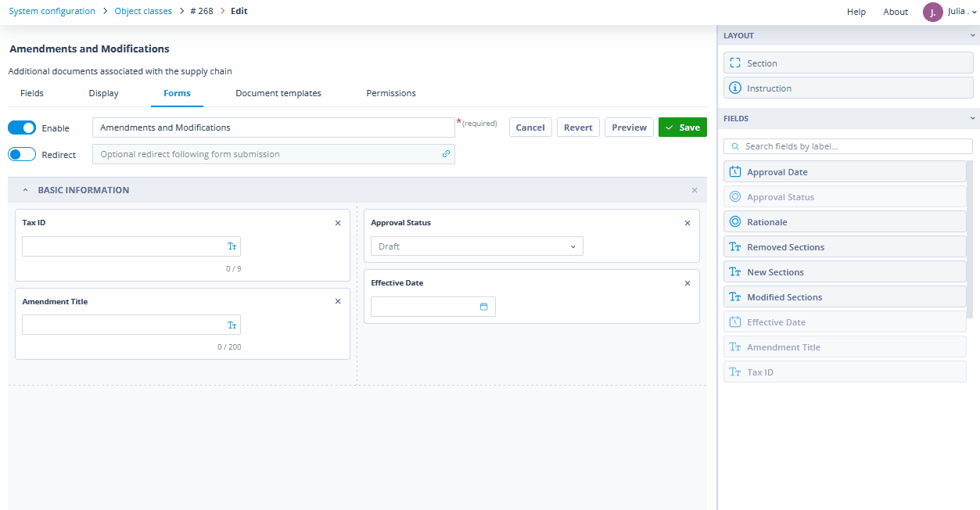Click the Effective Date field icon in the Fields panel
The height and width of the screenshot is (510, 980).
coord(735,322)
